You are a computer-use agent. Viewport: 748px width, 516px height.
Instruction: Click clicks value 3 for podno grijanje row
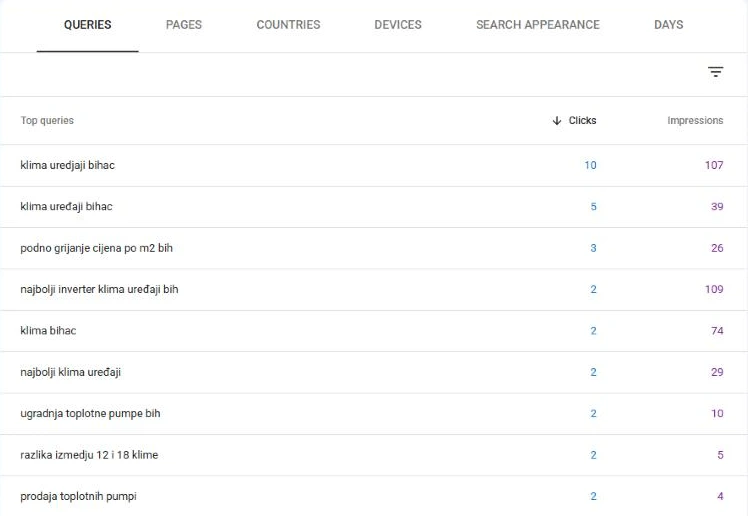click(x=593, y=248)
